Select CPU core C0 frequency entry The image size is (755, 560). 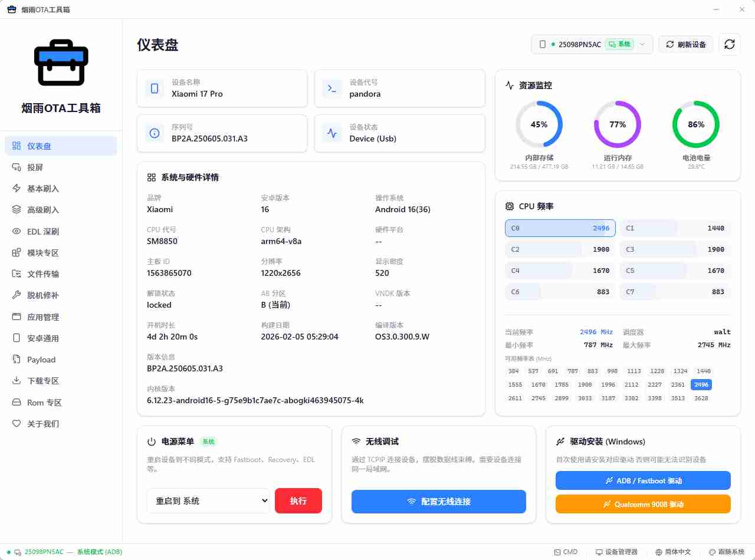pos(560,228)
